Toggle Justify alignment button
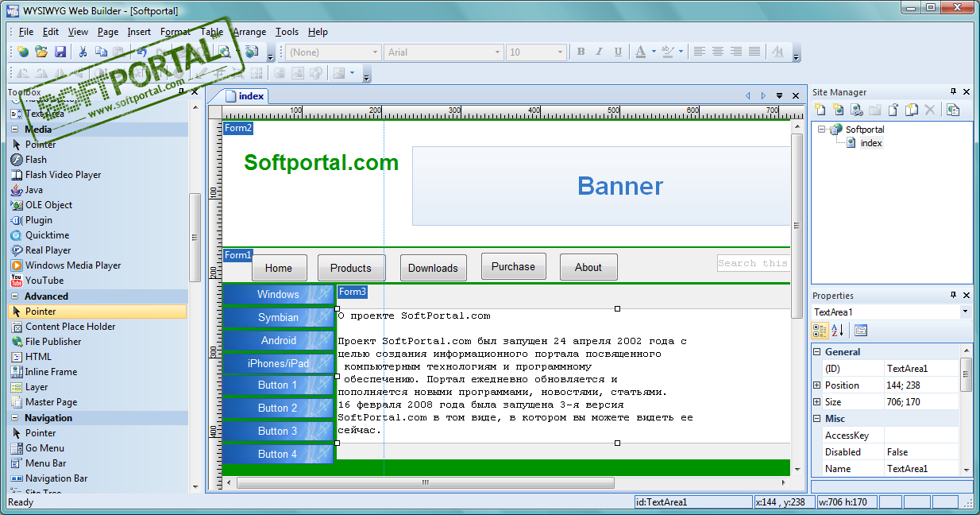980x515 pixels. tap(754, 52)
